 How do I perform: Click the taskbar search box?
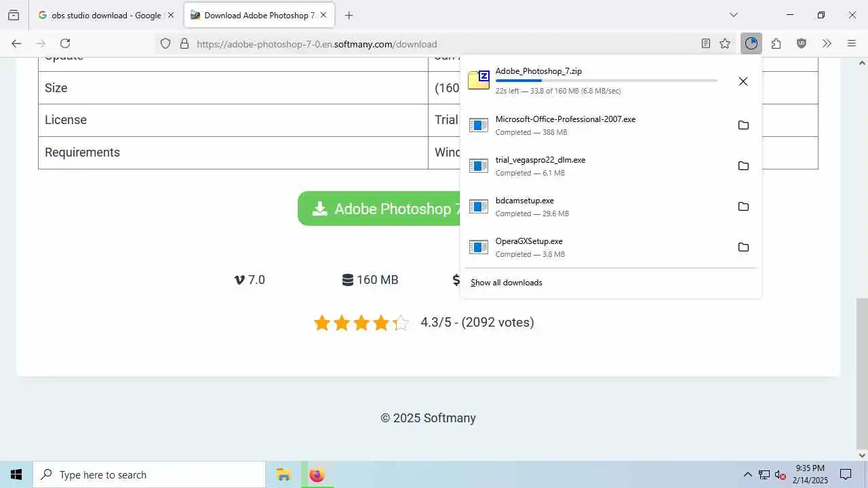(149, 474)
